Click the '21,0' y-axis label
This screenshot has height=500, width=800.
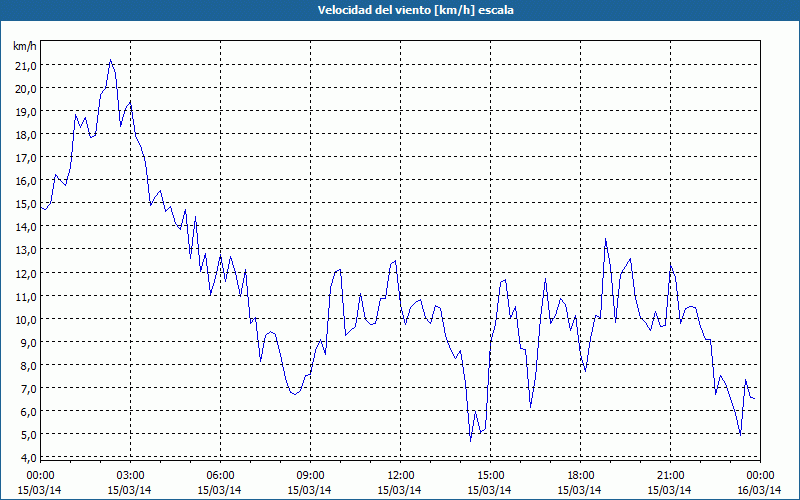[x=26, y=65]
